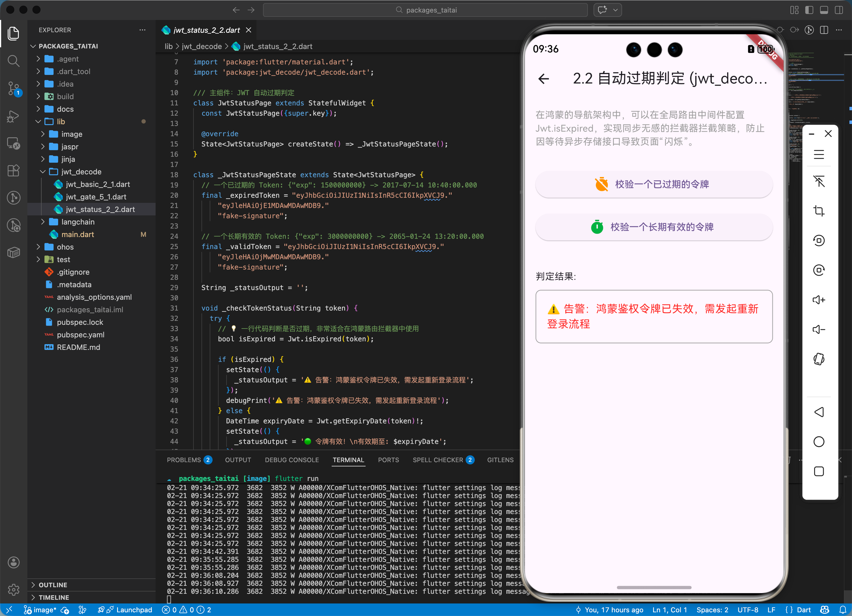The image size is (852, 616).
Task: Toggle bottom panel layout button
Action: 824,10
